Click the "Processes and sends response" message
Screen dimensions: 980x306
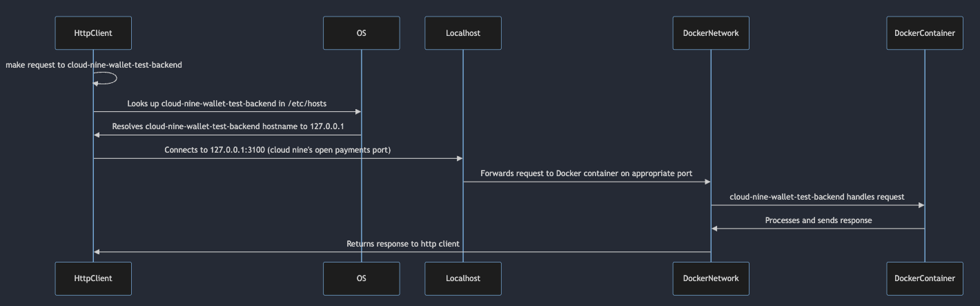818,220
